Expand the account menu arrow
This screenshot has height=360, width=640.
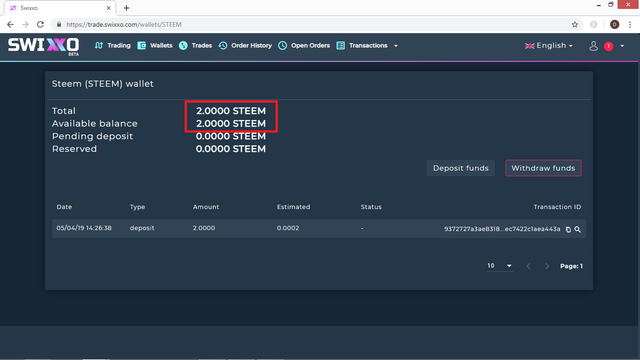[x=622, y=46]
